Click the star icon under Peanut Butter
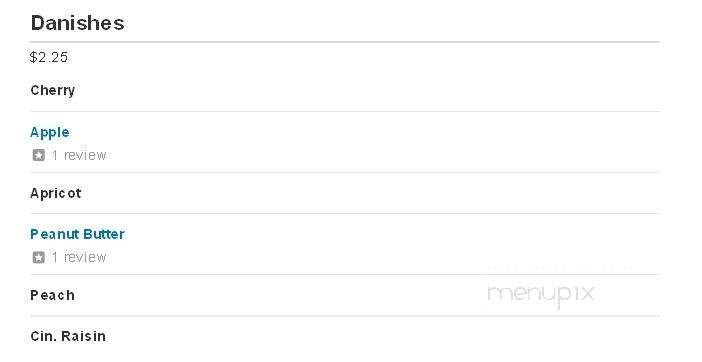Screen dimensions: 702x362 click(39, 257)
